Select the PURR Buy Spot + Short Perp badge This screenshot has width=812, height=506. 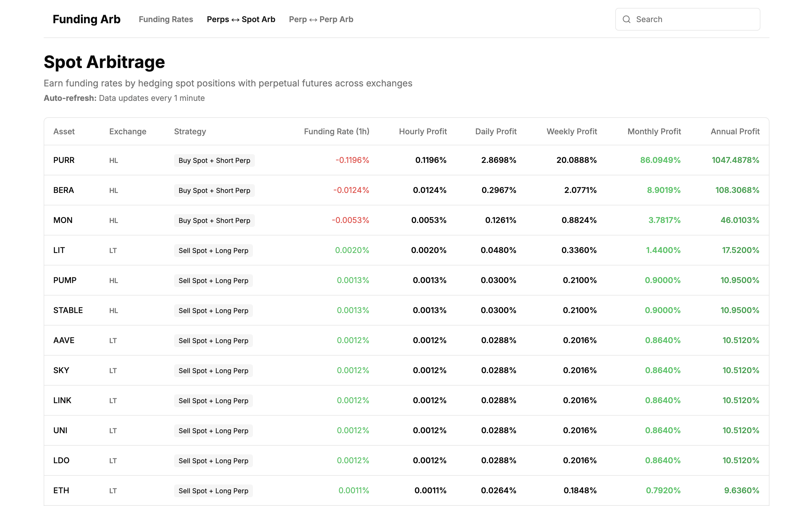point(214,160)
